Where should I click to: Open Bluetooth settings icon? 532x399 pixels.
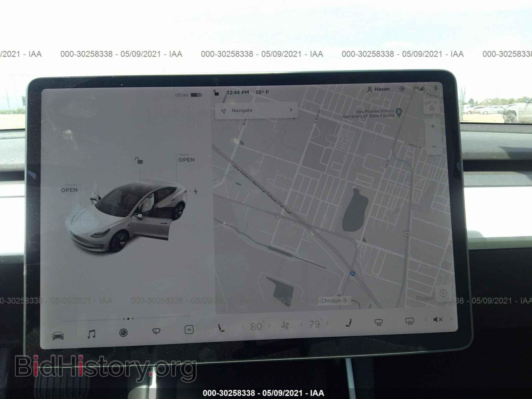pos(435,88)
